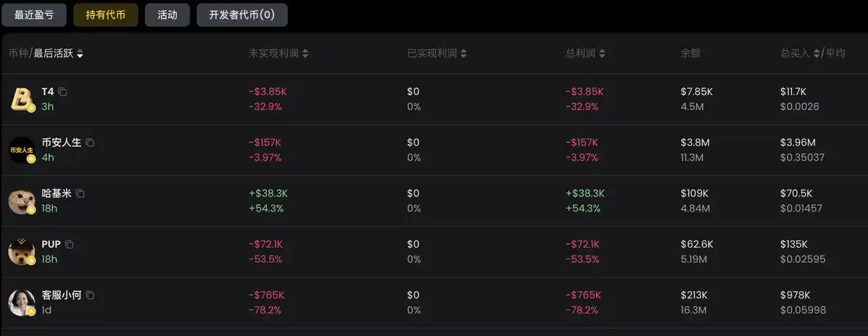This screenshot has width=868, height=336.
Task: Sort by 总买入 column arrows
Action: click(x=817, y=54)
